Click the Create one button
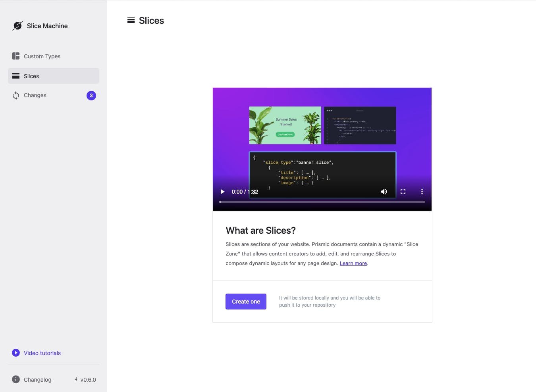The width and height of the screenshot is (536, 392). tap(246, 302)
